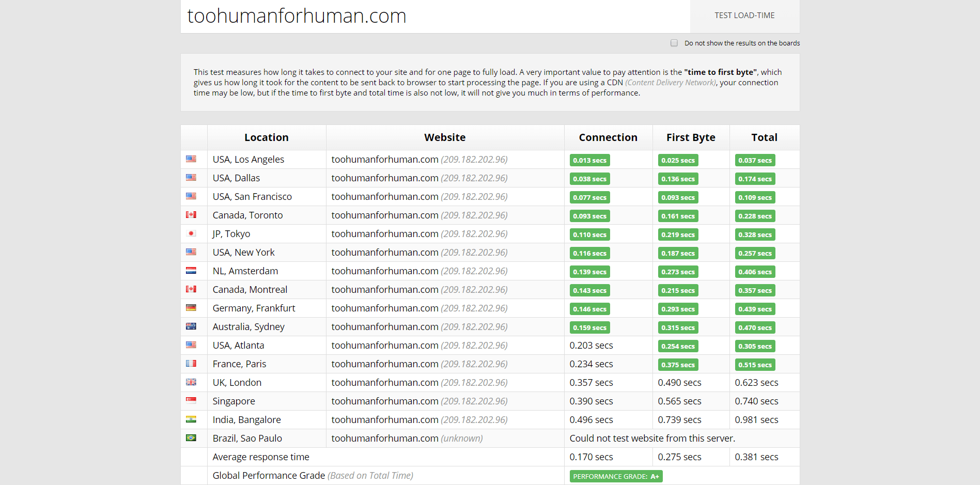980x485 pixels.
Task: Click the Website column header
Action: pyautogui.click(x=445, y=137)
